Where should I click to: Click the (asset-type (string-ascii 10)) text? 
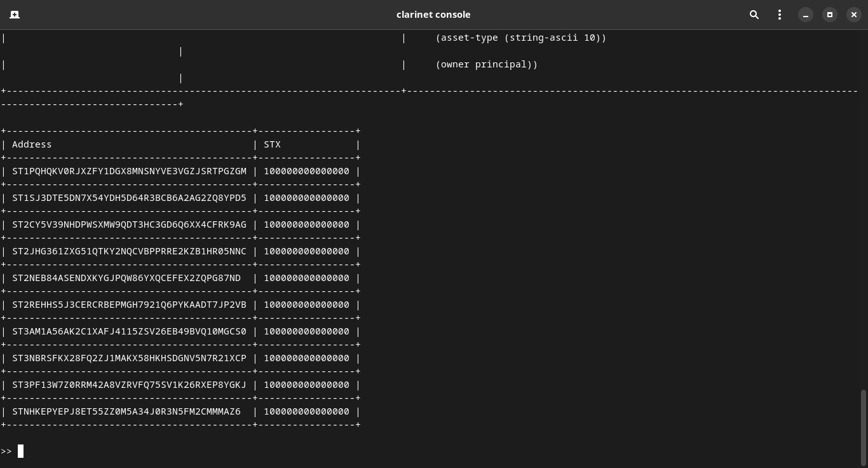[x=521, y=38]
